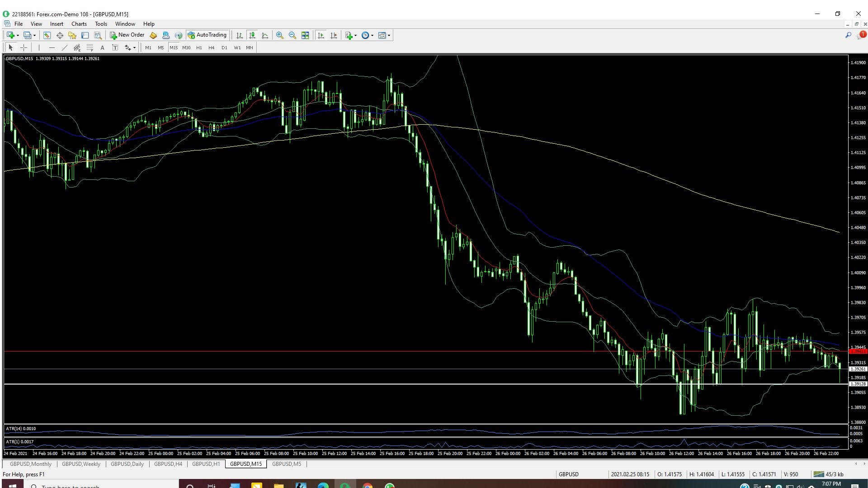
Task: Open the Market Watch panel icon
Action: pos(47,35)
